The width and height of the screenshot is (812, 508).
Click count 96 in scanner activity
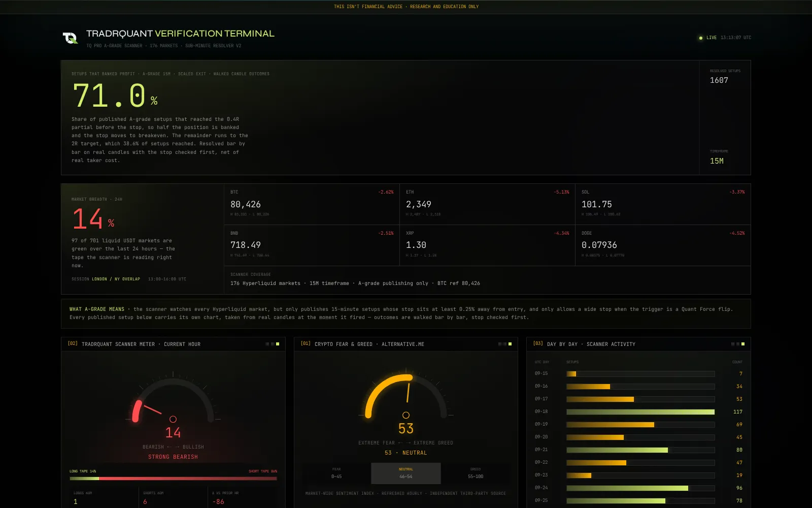pyautogui.click(x=739, y=488)
